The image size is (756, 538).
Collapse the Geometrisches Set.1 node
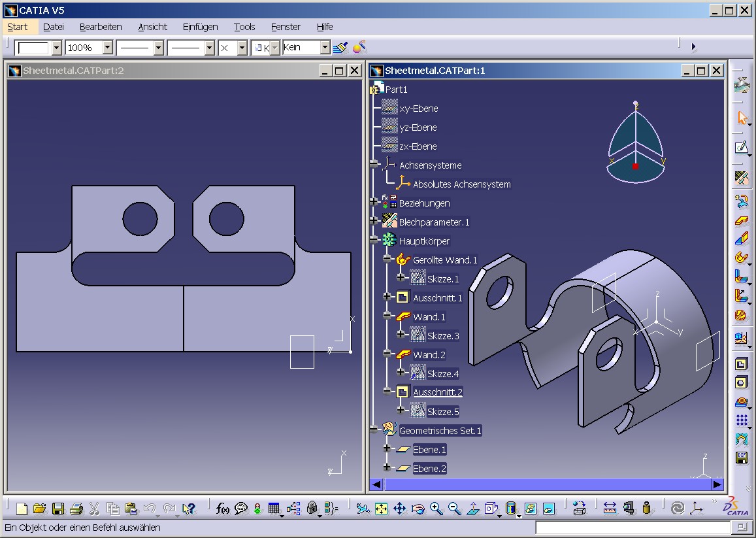coord(374,429)
